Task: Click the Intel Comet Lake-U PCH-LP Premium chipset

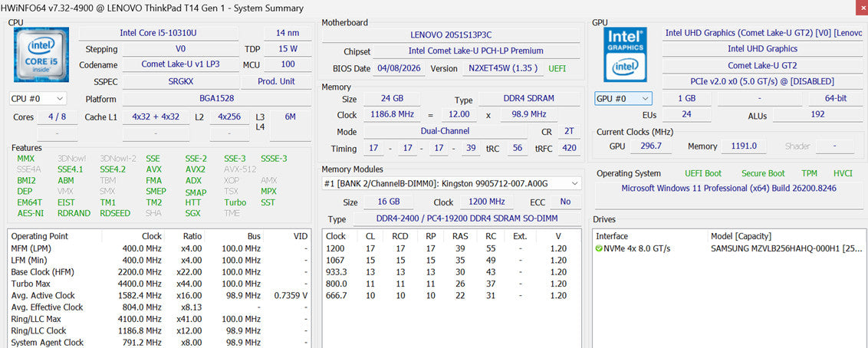Action: [476, 51]
